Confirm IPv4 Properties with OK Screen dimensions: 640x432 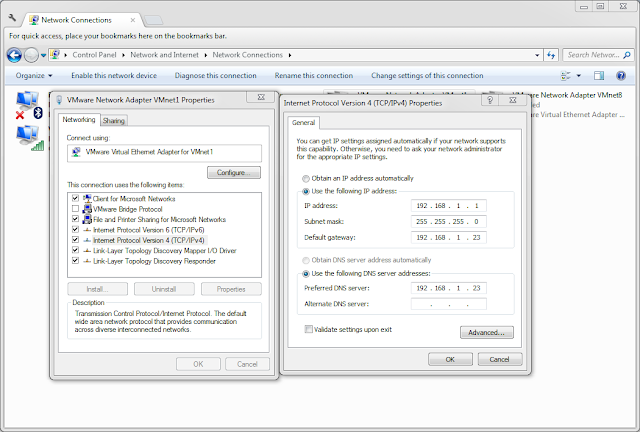click(450, 359)
